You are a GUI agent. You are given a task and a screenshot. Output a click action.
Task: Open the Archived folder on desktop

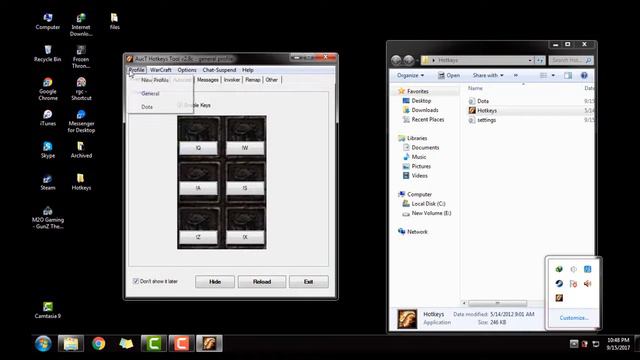(81, 150)
